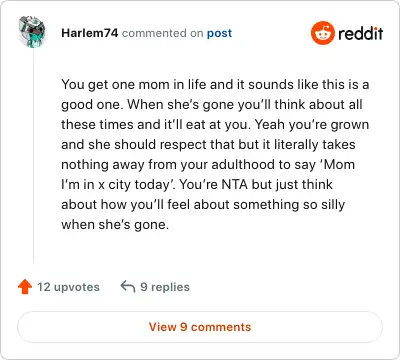Click the last line 'when she's gone.'

pos(115,224)
